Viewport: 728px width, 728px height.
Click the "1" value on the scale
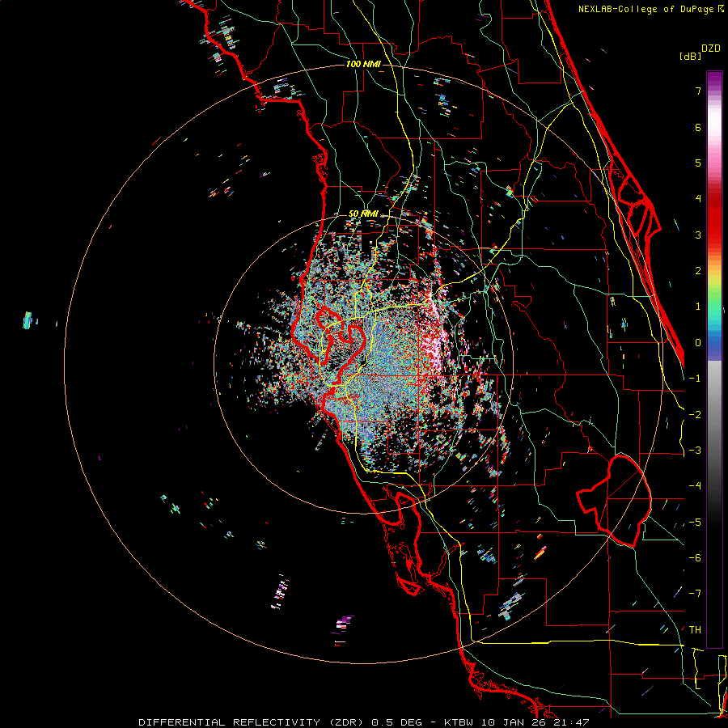coord(698,307)
